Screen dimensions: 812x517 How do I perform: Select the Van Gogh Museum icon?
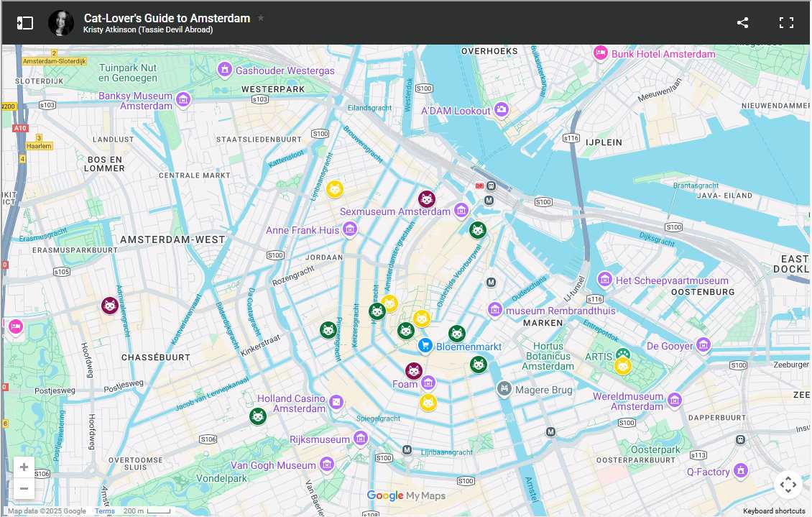(327, 465)
